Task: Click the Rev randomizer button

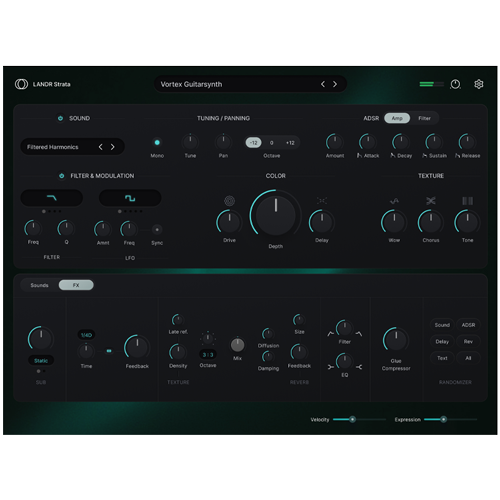Action: click(x=468, y=342)
